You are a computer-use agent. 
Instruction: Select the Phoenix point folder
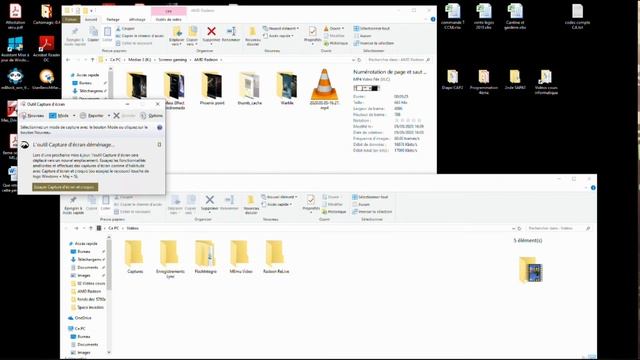pyautogui.click(x=212, y=89)
